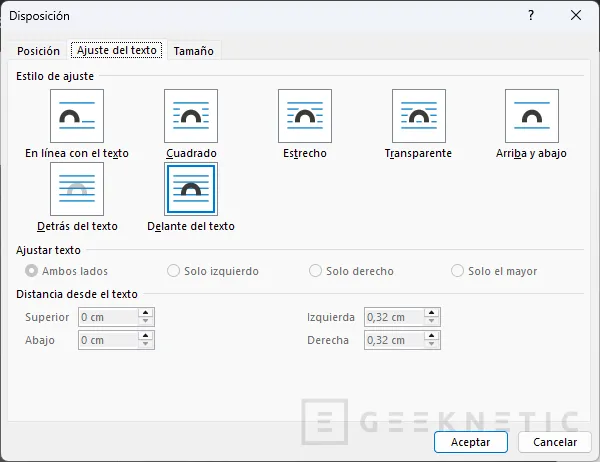Decrease the Abajo distance value
The height and width of the screenshot is (462, 600).
coord(145,344)
